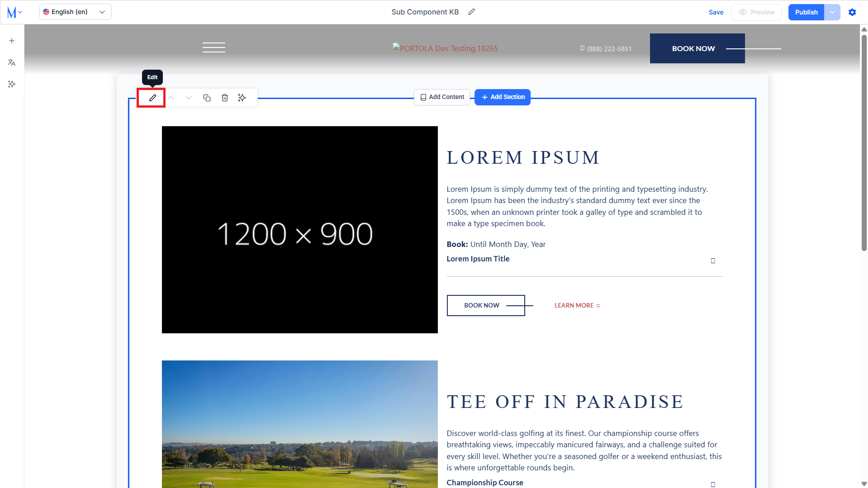Expand the Publish options arrow

pos(832,12)
